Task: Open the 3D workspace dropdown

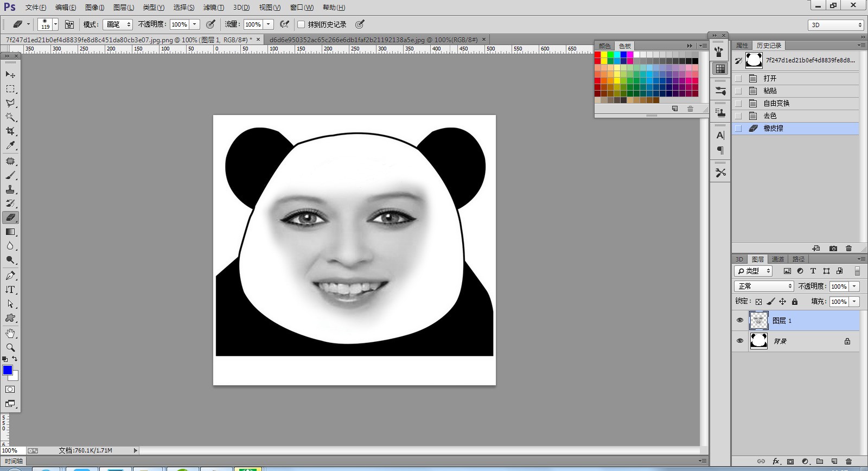Action: pos(835,25)
